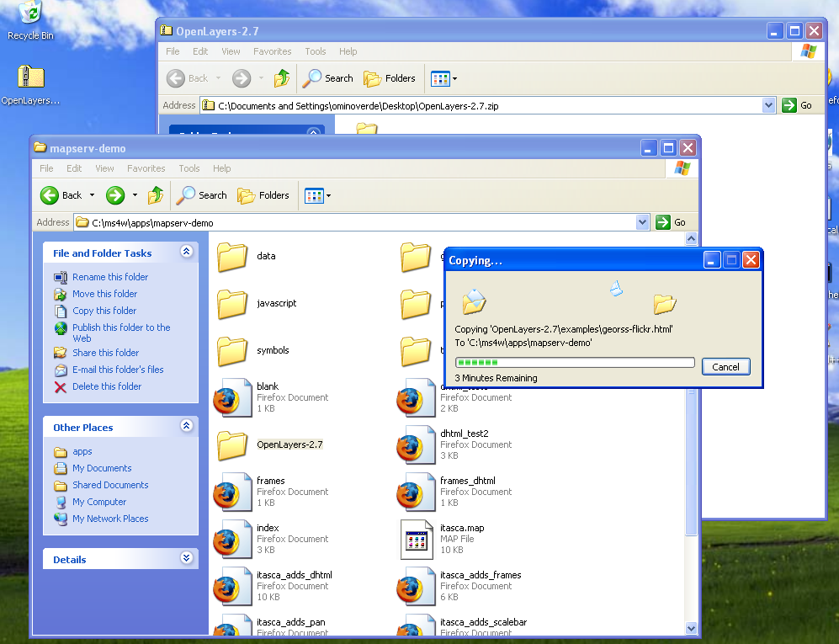Click the green Forward arrow in mapserv-demo

[115, 195]
